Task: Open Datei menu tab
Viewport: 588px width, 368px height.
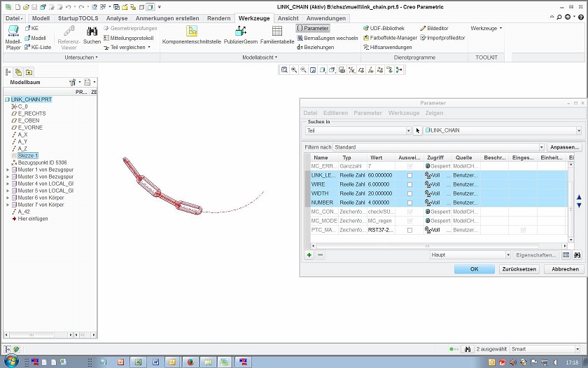Action: click(x=14, y=18)
